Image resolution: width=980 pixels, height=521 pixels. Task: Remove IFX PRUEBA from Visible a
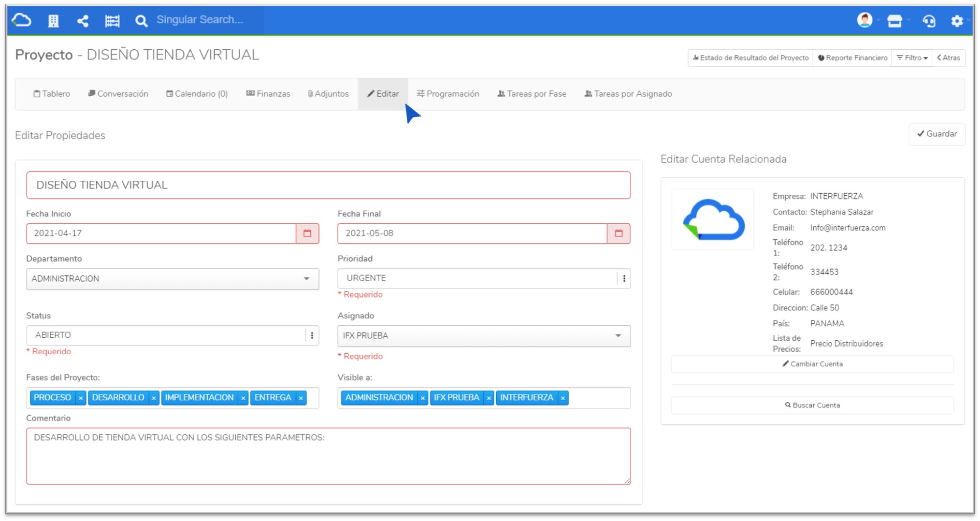point(489,398)
